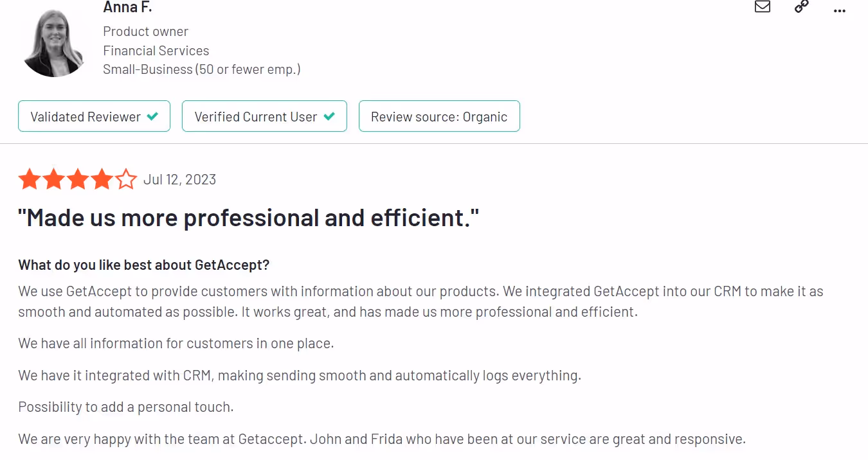Toggle the Verified Current User badge
Viewport: 868px width, 460px height.
tap(264, 116)
